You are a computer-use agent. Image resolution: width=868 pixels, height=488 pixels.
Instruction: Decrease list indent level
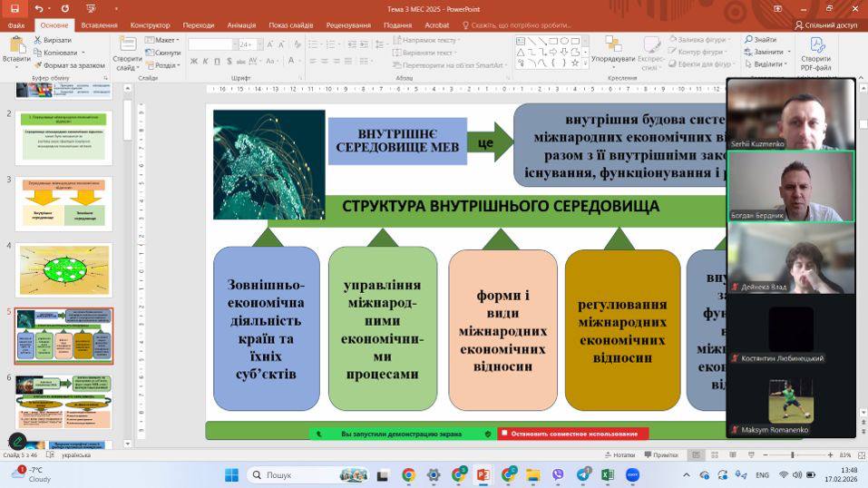click(x=352, y=44)
